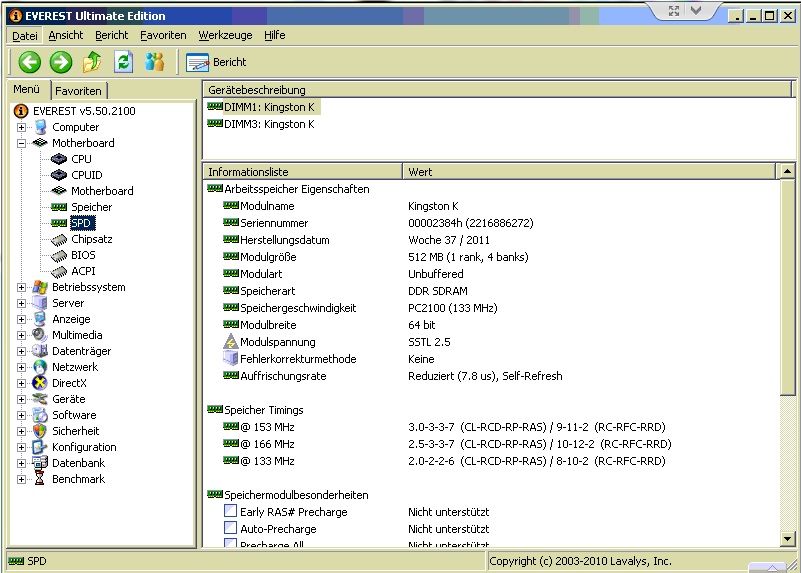Image resolution: width=801 pixels, height=573 pixels.
Task: Click the Informationsliste column header
Action: [x=303, y=172]
